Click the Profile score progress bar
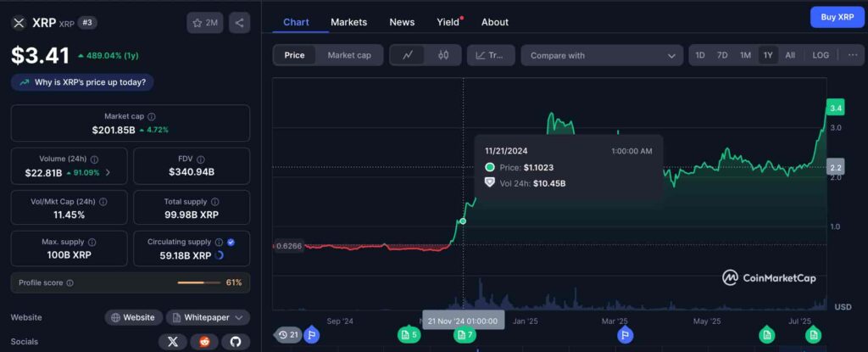 click(x=198, y=282)
